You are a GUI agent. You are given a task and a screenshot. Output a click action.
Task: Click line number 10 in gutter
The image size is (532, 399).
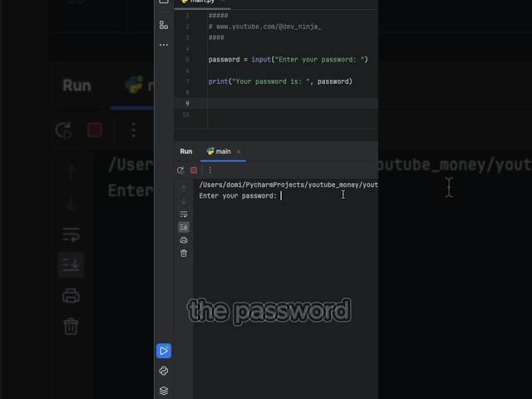coord(185,115)
